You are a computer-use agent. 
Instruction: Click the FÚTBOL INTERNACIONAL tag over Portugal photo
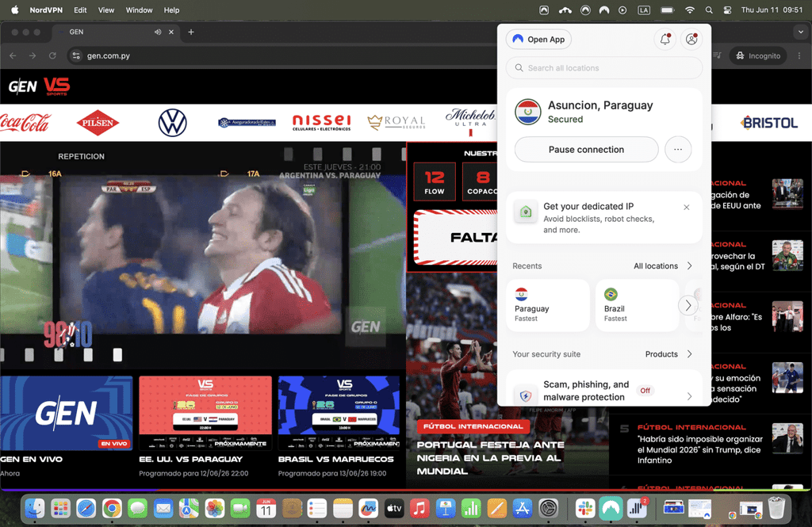click(x=473, y=426)
